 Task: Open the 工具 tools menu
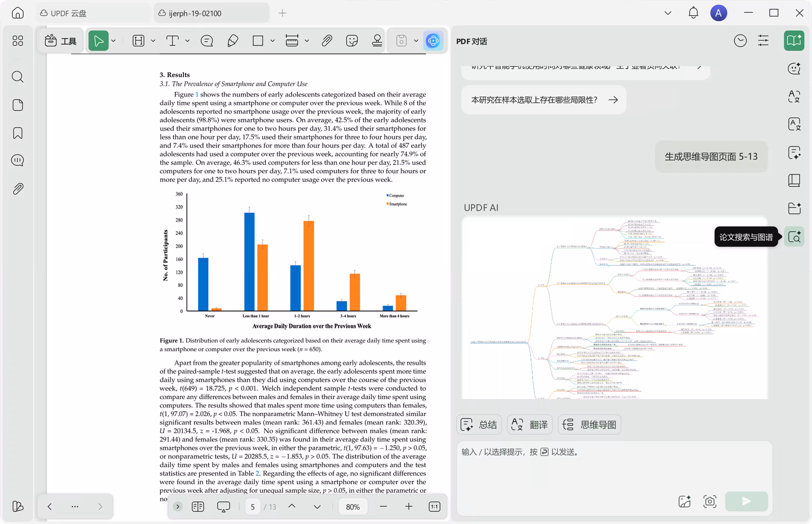pyautogui.click(x=61, y=41)
